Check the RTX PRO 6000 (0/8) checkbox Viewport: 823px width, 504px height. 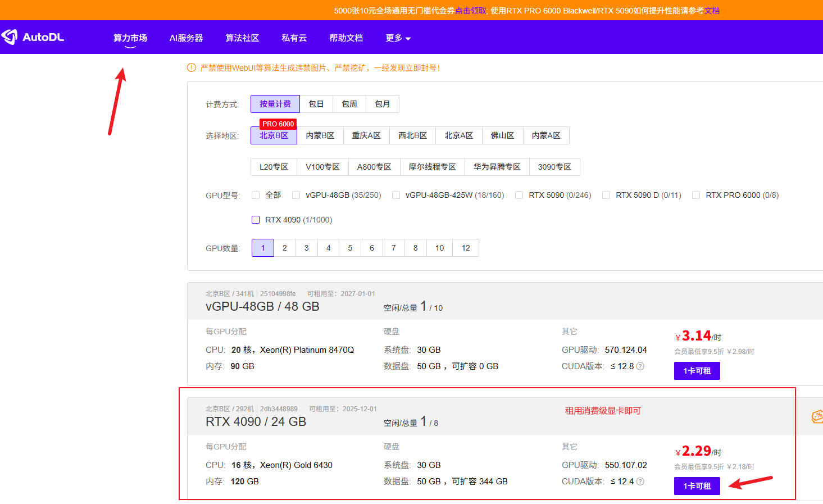pyautogui.click(x=696, y=195)
